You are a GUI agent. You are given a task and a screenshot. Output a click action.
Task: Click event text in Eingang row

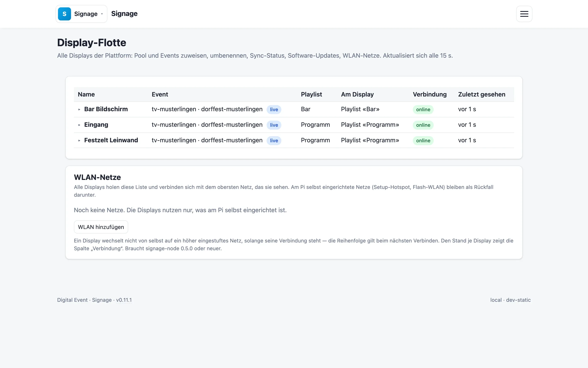pyautogui.click(x=207, y=125)
